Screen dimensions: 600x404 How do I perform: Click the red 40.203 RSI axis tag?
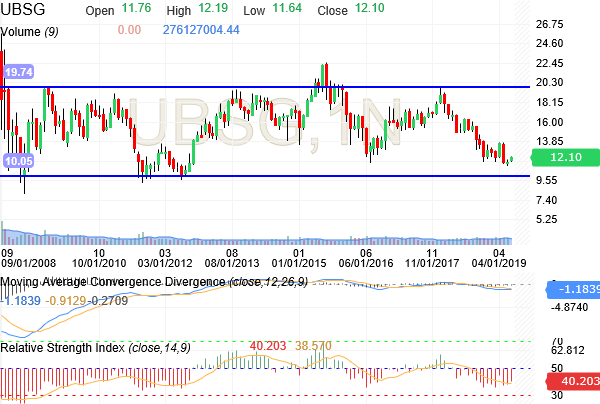coord(573,381)
